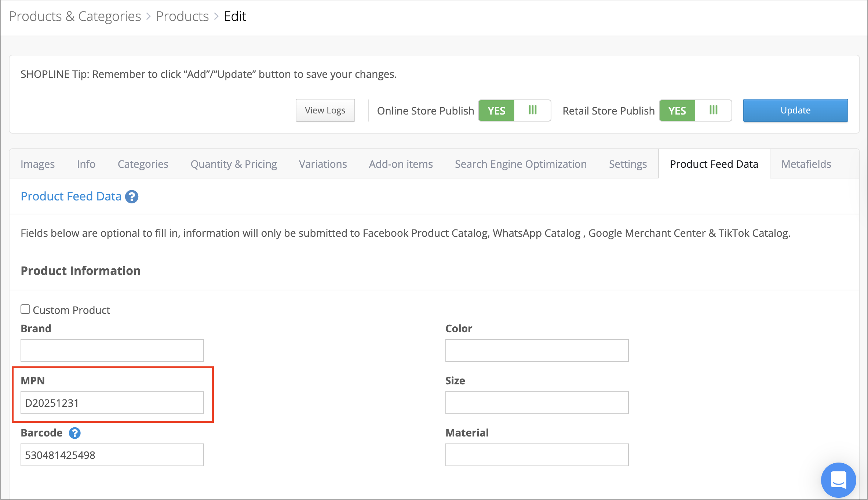Viewport: 868px width, 500px height.
Task: Click the Barcode help question mark icon
Action: (x=74, y=433)
